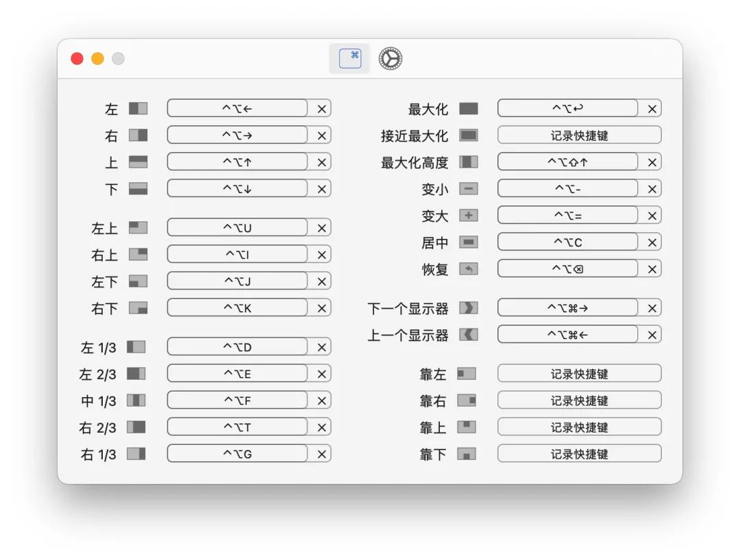Screen dimensions: 740x560
Task: Edit the 右下 shortcut field
Action: [237, 308]
